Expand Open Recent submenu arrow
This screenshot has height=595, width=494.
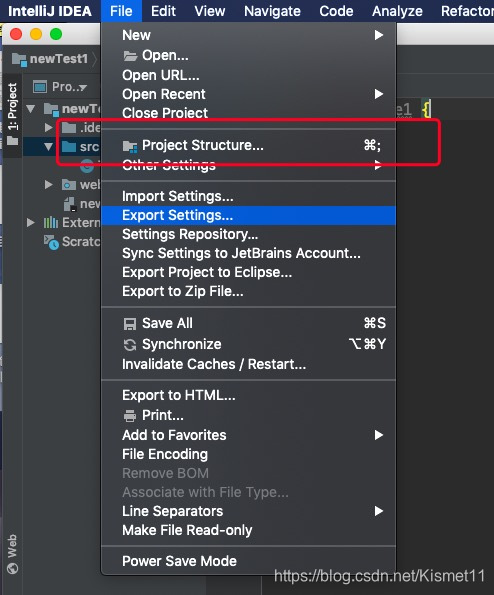point(378,94)
